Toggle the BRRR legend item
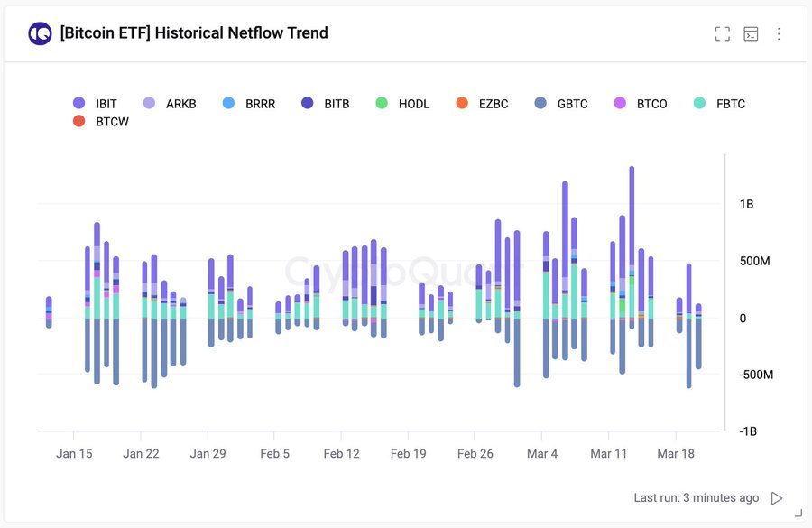 pos(228,104)
